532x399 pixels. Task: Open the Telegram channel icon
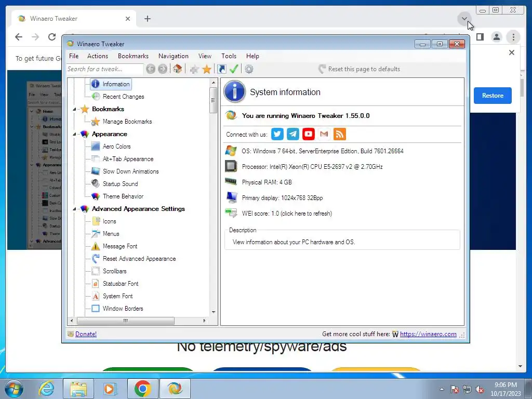[x=293, y=134]
